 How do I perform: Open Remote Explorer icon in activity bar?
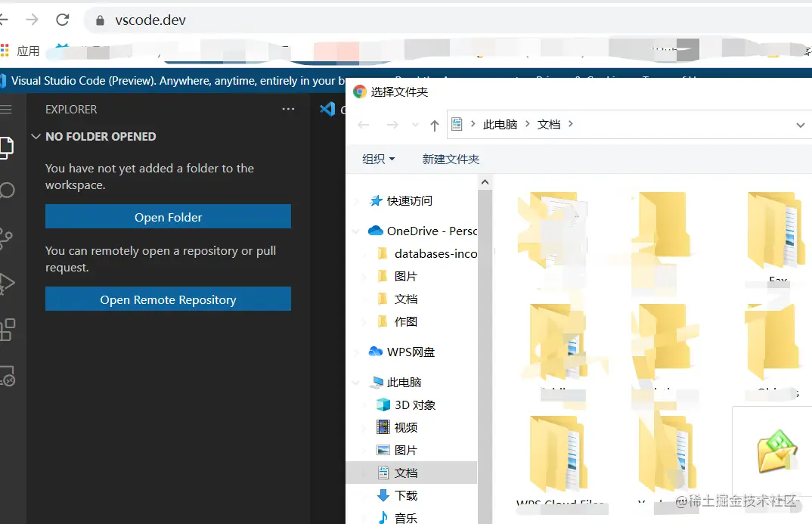tap(8, 376)
